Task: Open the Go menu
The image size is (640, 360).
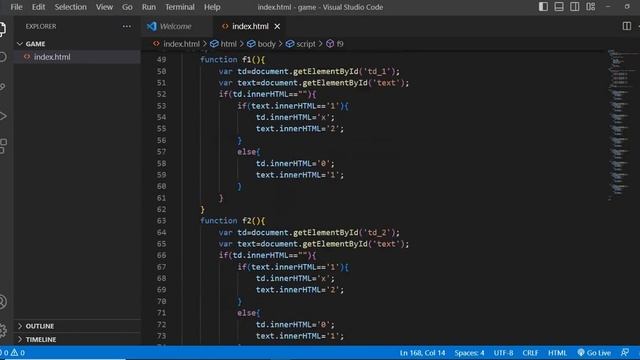Action: [127, 7]
